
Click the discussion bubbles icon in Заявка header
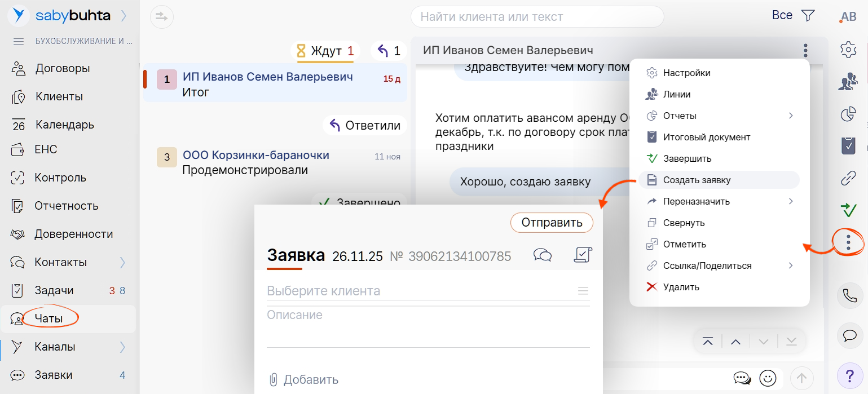tap(542, 255)
